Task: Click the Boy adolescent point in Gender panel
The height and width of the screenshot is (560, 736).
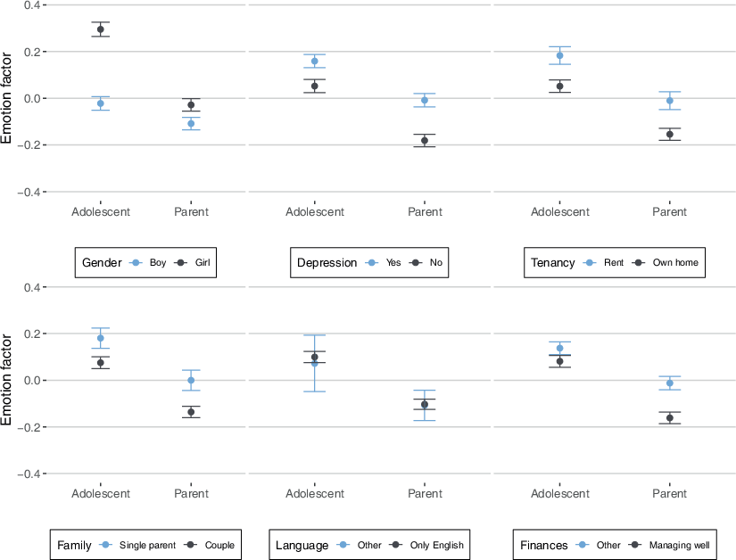Action: 101,103
